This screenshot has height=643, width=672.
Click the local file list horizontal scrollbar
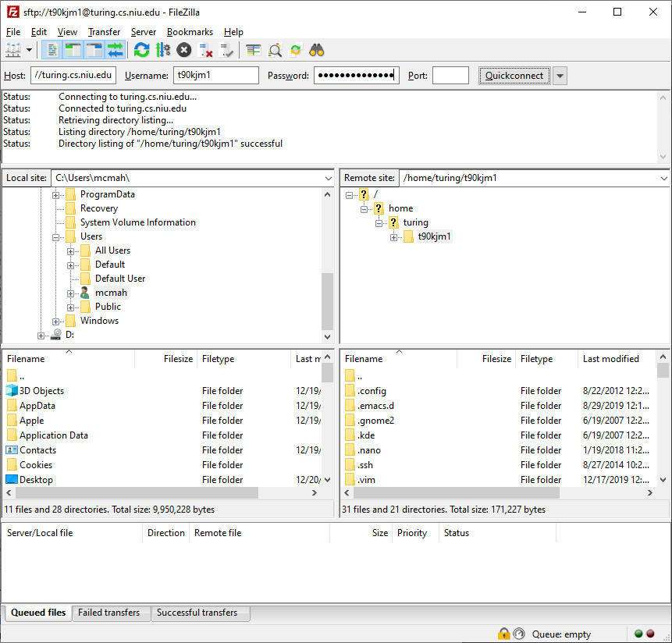[x=137, y=493]
